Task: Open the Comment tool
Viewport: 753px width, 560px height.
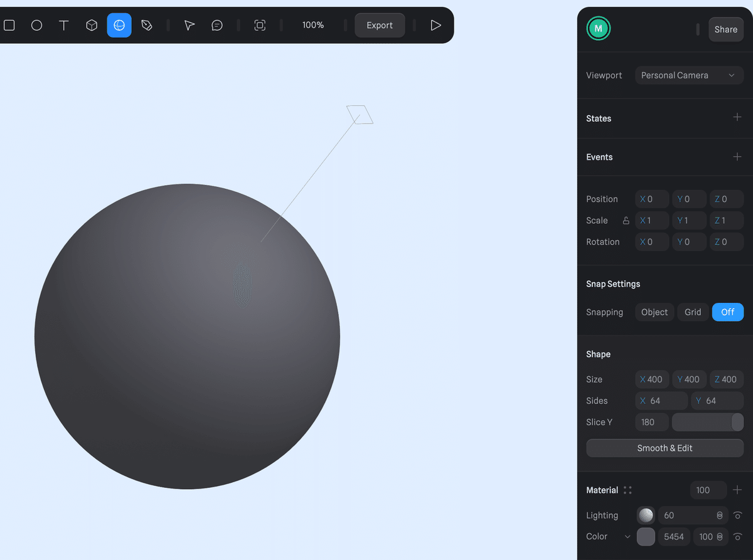Action: 217,25
